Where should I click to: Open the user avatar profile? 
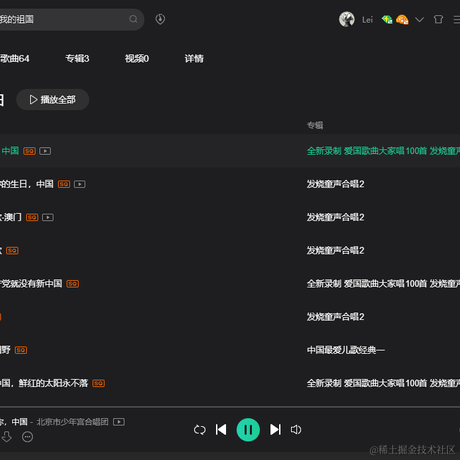pyautogui.click(x=347, y=19)
